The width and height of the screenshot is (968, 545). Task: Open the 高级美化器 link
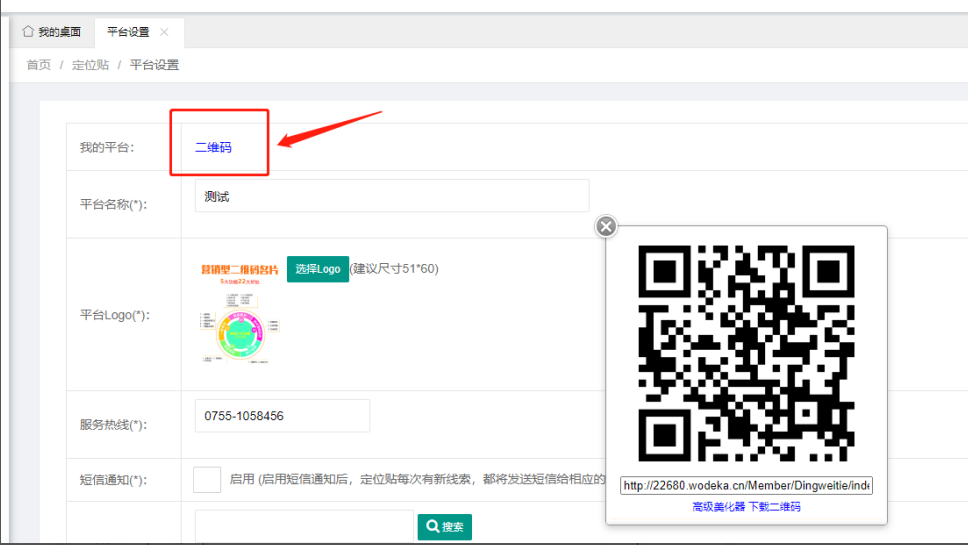718,507
